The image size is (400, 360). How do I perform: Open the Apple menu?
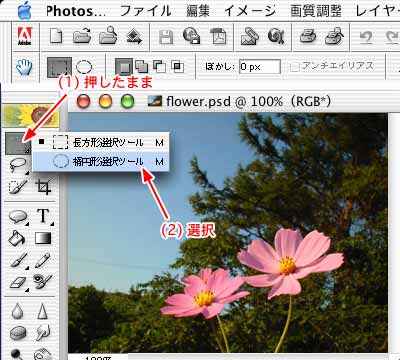[x=25, y=10]
